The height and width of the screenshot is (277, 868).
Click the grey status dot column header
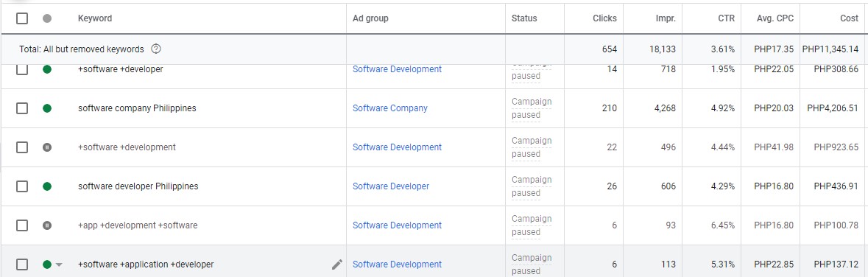pyautogui.click(x=47, y=18)
